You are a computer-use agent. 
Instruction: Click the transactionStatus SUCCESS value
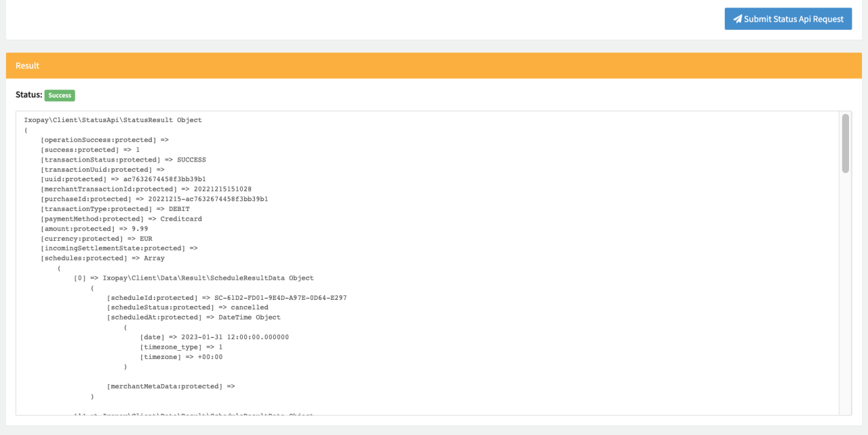(191, 159)
